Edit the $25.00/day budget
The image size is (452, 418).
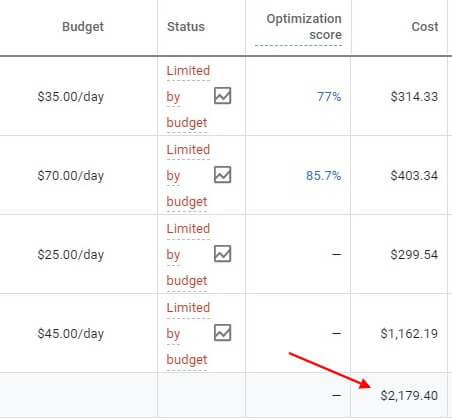[71, 255]
